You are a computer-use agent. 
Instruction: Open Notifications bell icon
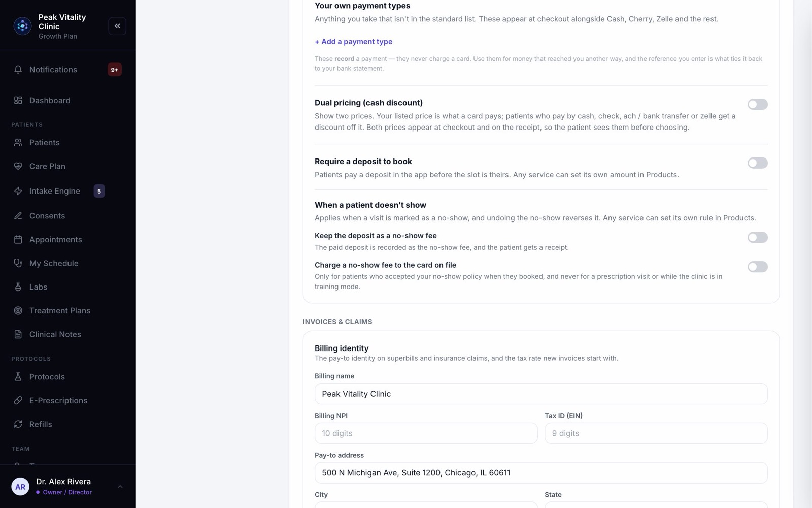[x=18, y=70]
